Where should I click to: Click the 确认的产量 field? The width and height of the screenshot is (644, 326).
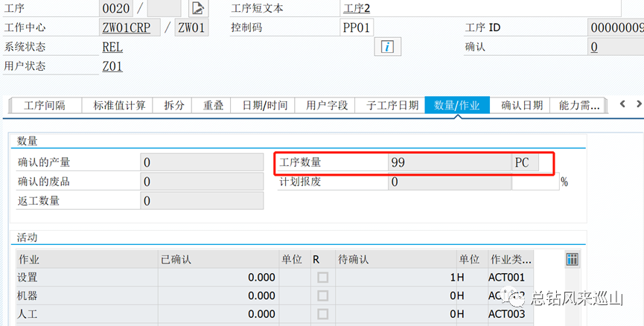coord(202,162)
